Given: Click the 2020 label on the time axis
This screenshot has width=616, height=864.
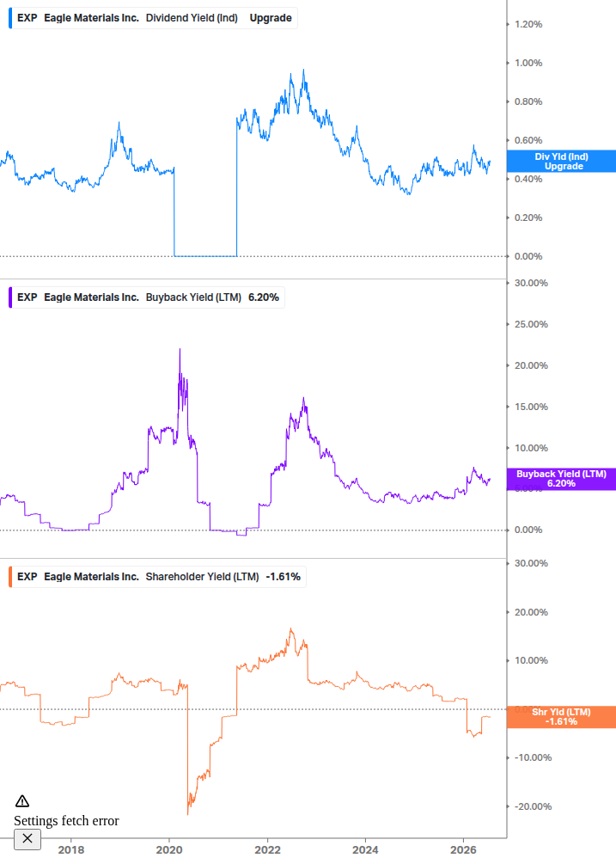Looking at the screenshot, I should [x=169, y=849].
